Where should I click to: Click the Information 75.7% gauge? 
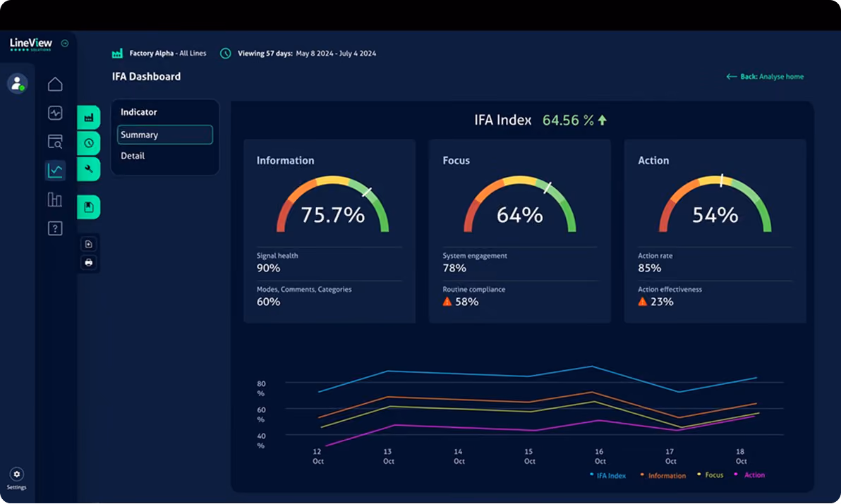(332, 205)
